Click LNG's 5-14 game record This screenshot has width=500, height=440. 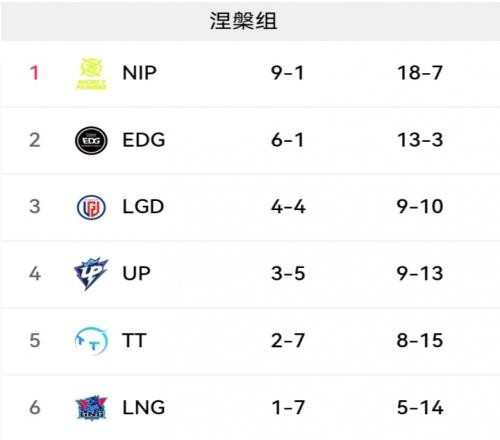(x=420, y=407)
